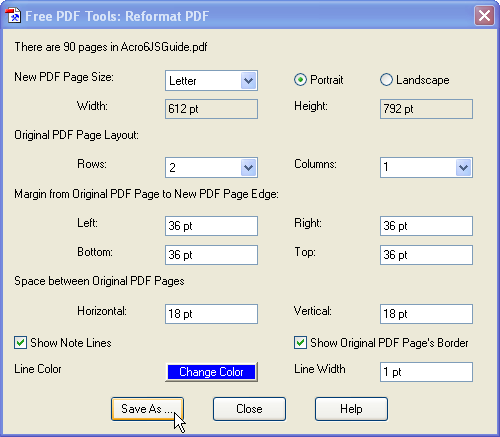The image size is (500, 437).
Task: Click the Vertical spacing input field
Action: point(426,314)
